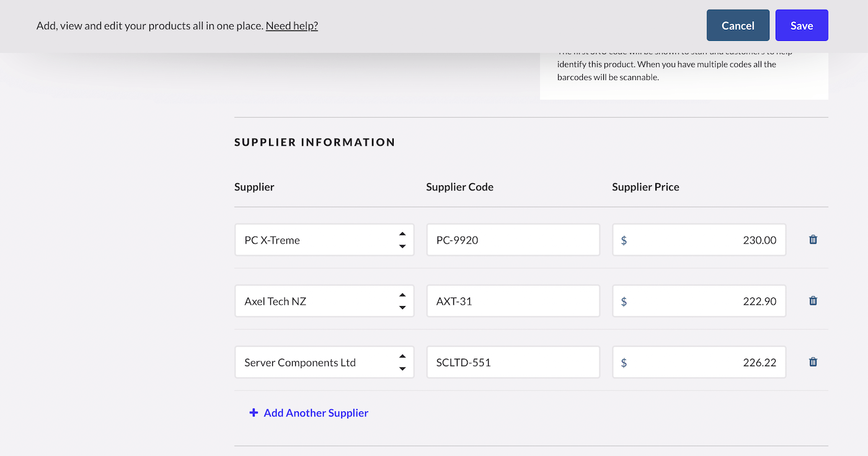
Task: Click the dollar sign beside 222.90
Action: pyautogui.click(x=624, y=300)
